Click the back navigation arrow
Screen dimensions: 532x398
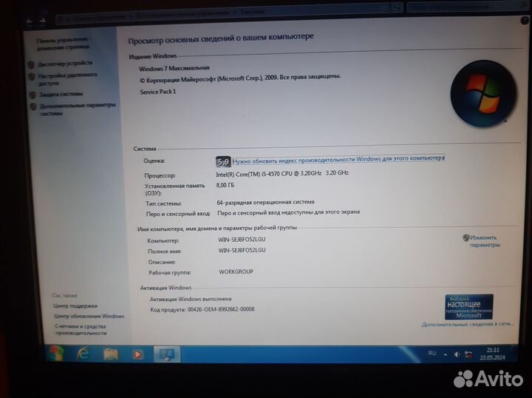pos(30,21)
